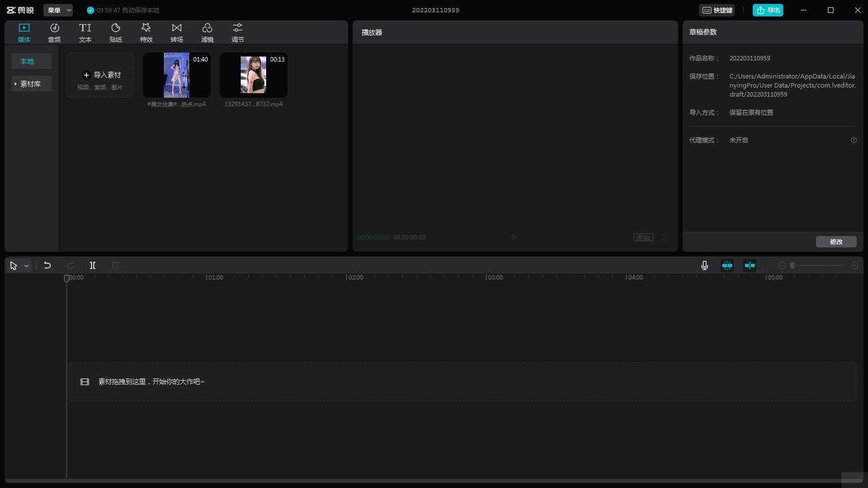Viewport: 868px width, 488px height.
Task: Click the auto-save status checkmark icon
Action: (90, 10)
